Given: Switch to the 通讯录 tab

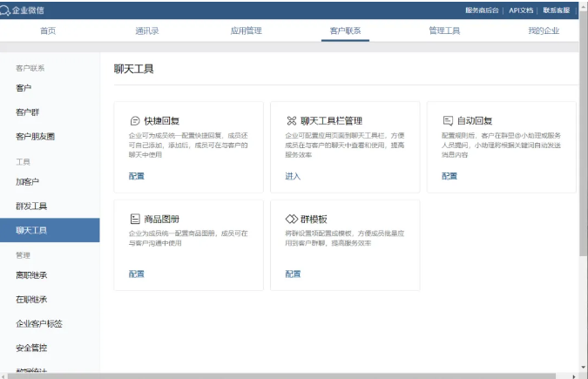Looking at the screenshot, I should pyautogui.click(x=147, y=30).
